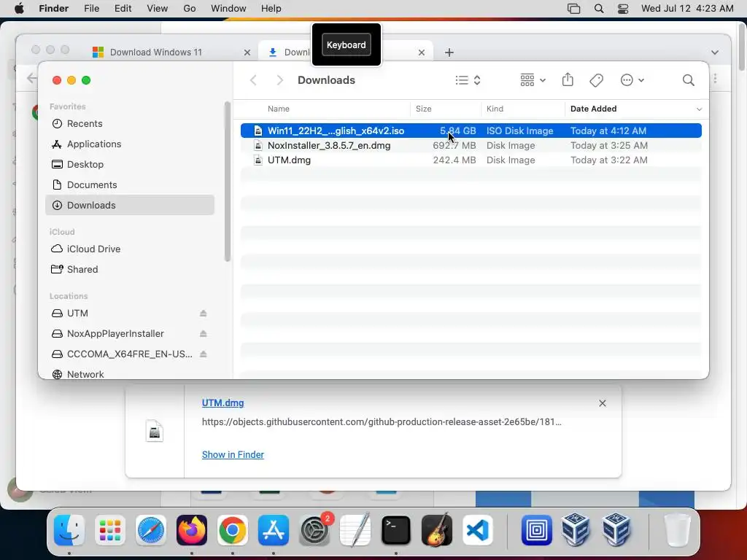Open the browser tab search chevron

coord(715,52)
